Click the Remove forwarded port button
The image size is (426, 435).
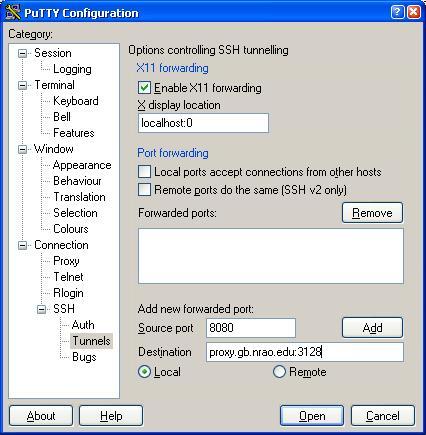[x=372, y=213]
